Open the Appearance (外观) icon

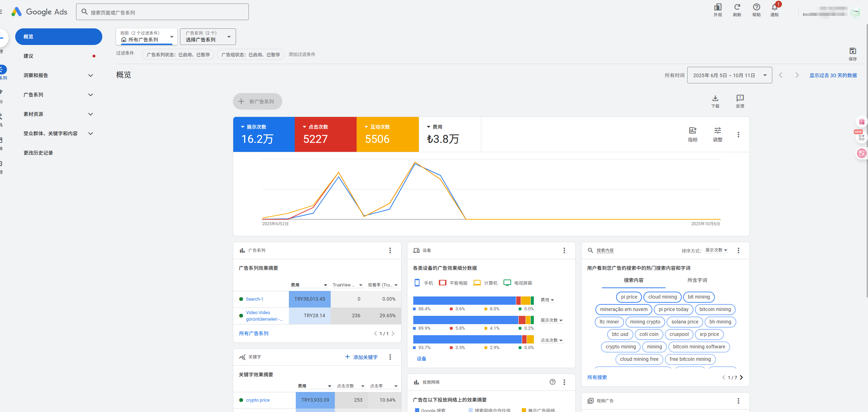point(718,8)
